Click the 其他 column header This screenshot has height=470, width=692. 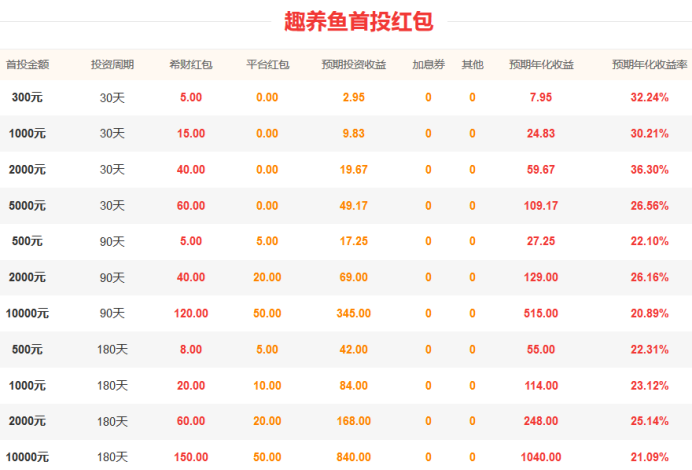[x=472, y=64]
